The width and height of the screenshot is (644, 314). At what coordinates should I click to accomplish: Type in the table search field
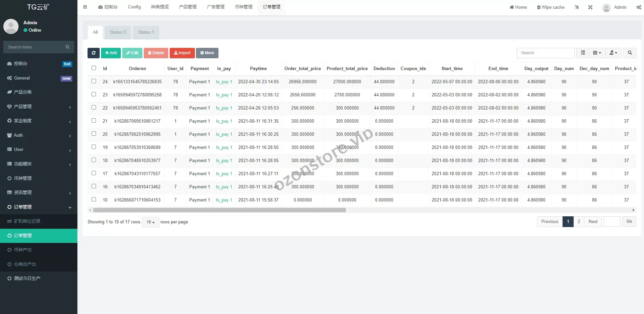click(545, 53)
